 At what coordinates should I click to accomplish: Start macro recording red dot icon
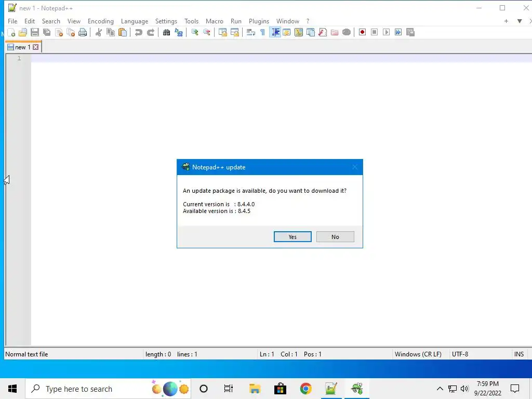(x=362, y=32)
